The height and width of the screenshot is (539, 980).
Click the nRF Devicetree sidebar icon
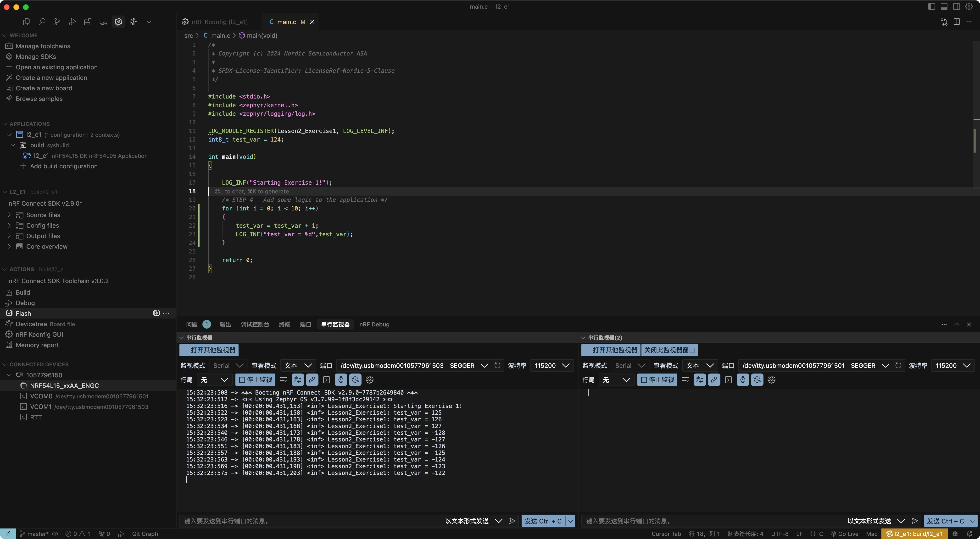coord(134,22)
